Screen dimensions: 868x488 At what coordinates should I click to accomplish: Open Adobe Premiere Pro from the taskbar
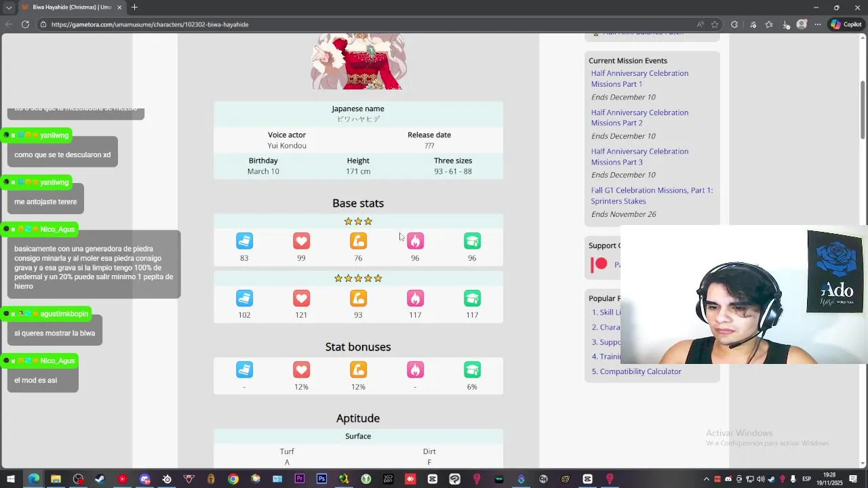coord(299,479)
